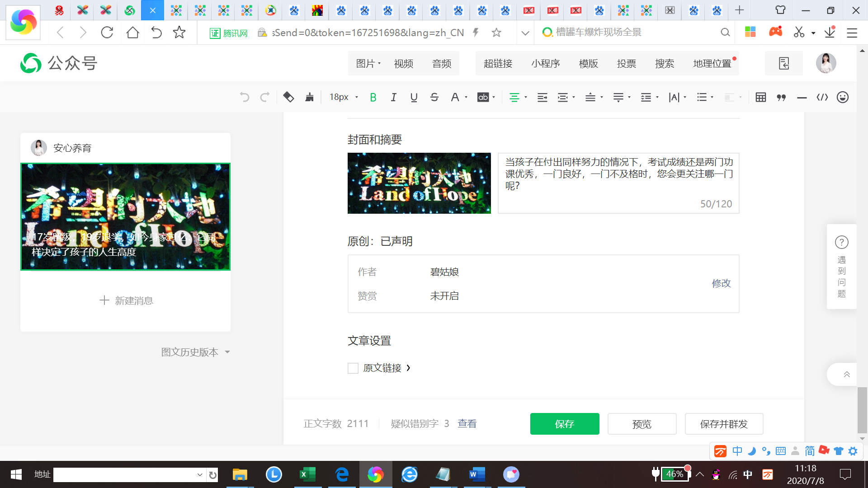Open the emoji picker icon
The image size is (868, 488).
(843, 97)
